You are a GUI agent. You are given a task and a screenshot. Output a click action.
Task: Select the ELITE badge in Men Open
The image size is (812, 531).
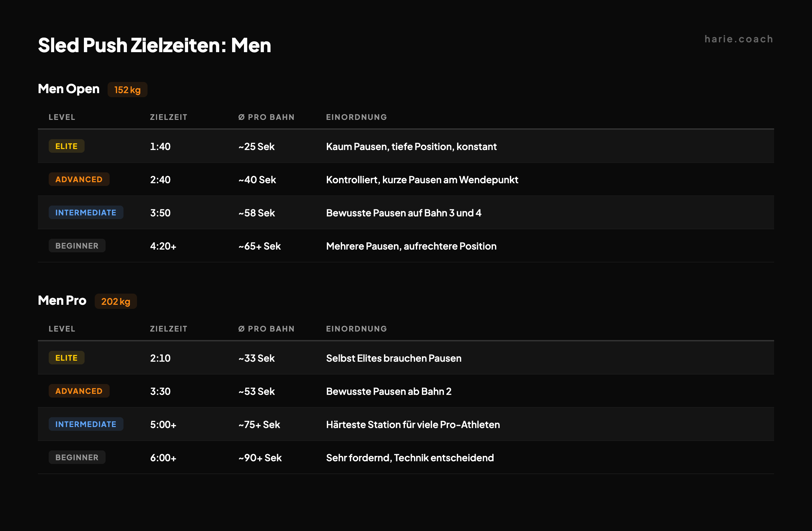(67, 146)
